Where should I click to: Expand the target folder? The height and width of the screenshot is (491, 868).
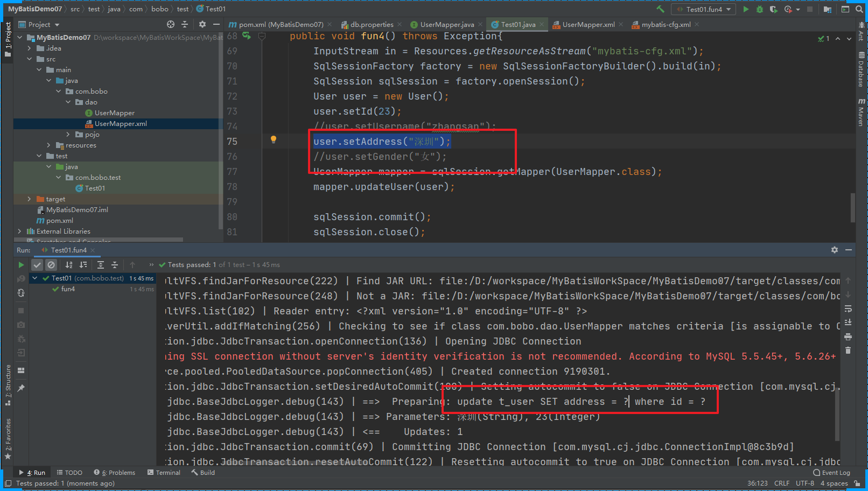click(30, 199)
